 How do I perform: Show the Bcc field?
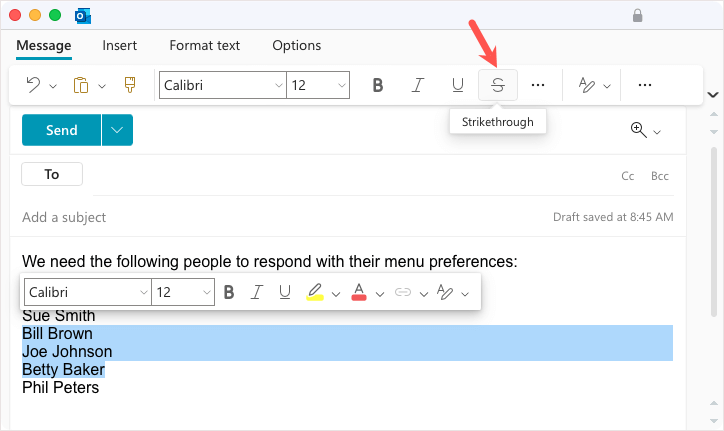click(659, 175)
